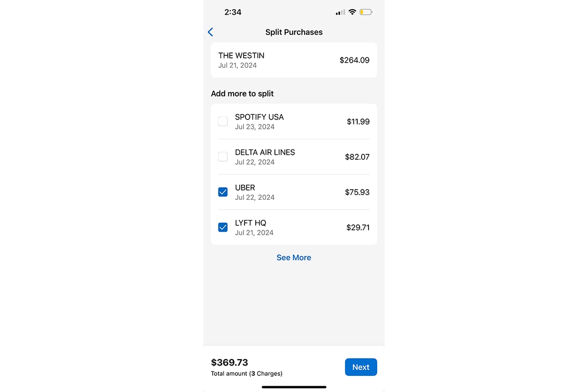
Task: Check the DELTA AIR LINES checkbox
Action: (223, 156)
